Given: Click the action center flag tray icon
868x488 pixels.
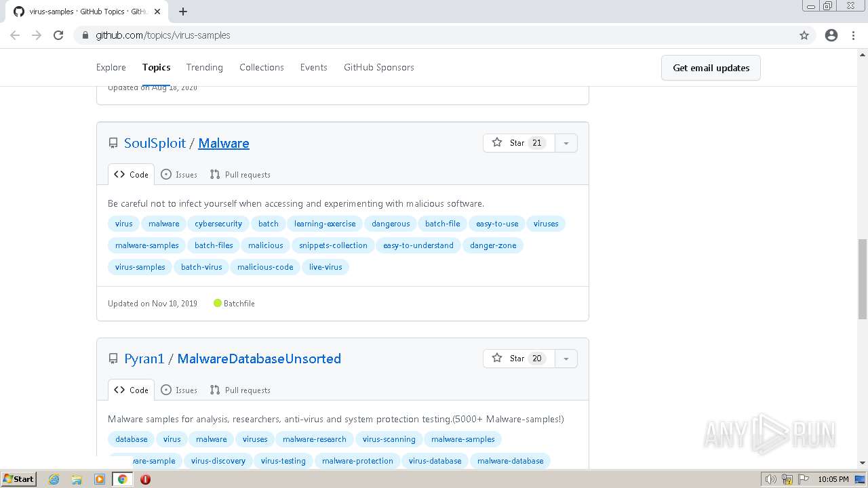Looking at the screenshot, I should coord(804,479).
